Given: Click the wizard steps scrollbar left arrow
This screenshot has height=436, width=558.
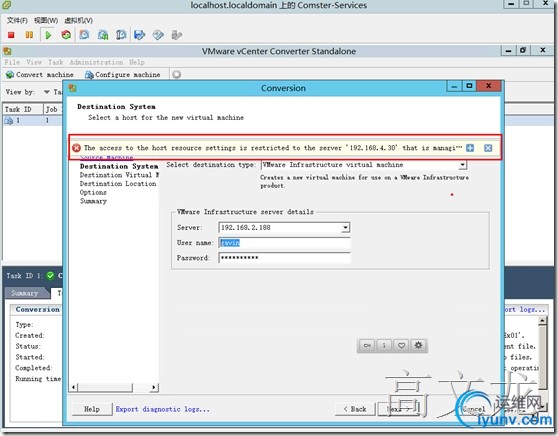Looking at the screenshot, I should [73, 387].
